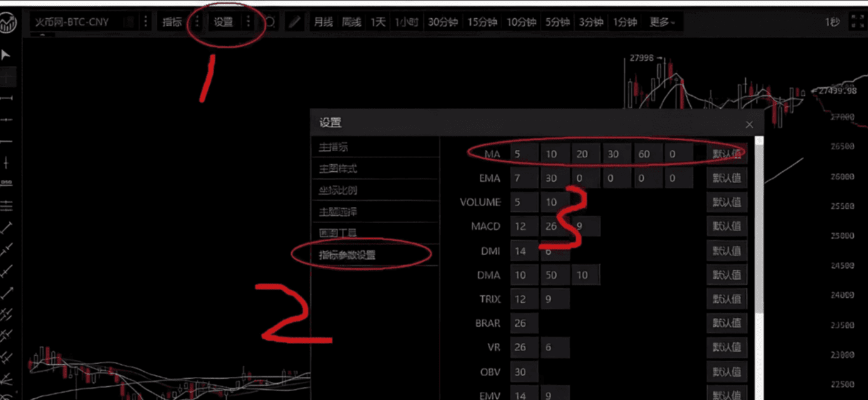The image size is (868, 400).
Task: Expand the 更多 timeframe dropdown
Action: pos(663,22)
